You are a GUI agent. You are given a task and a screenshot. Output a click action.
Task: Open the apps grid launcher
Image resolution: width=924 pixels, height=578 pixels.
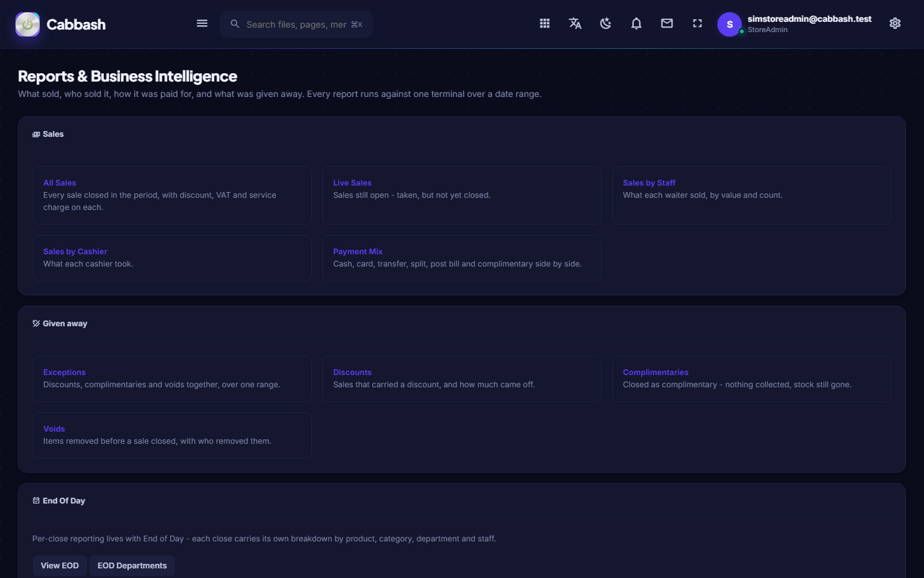pyautogui.click(x=545, y=24)
